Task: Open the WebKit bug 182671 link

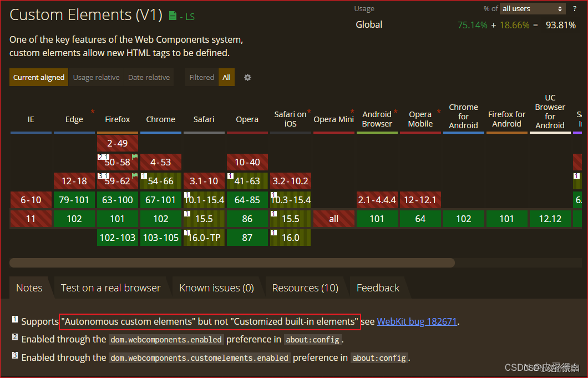Action: tap(417, 321)
